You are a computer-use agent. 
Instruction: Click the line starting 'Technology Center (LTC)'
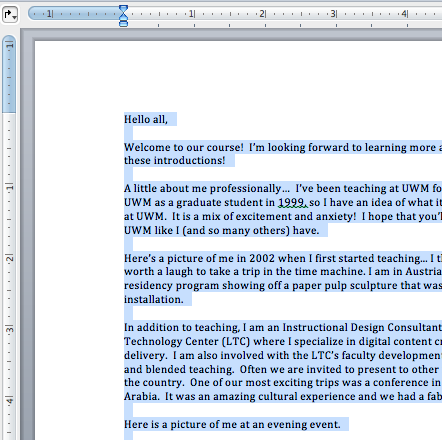pos(283,341)
